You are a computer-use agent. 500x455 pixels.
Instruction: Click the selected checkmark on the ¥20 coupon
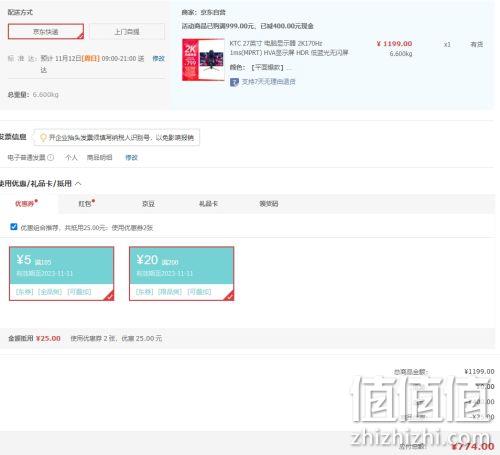pos(229,296)
